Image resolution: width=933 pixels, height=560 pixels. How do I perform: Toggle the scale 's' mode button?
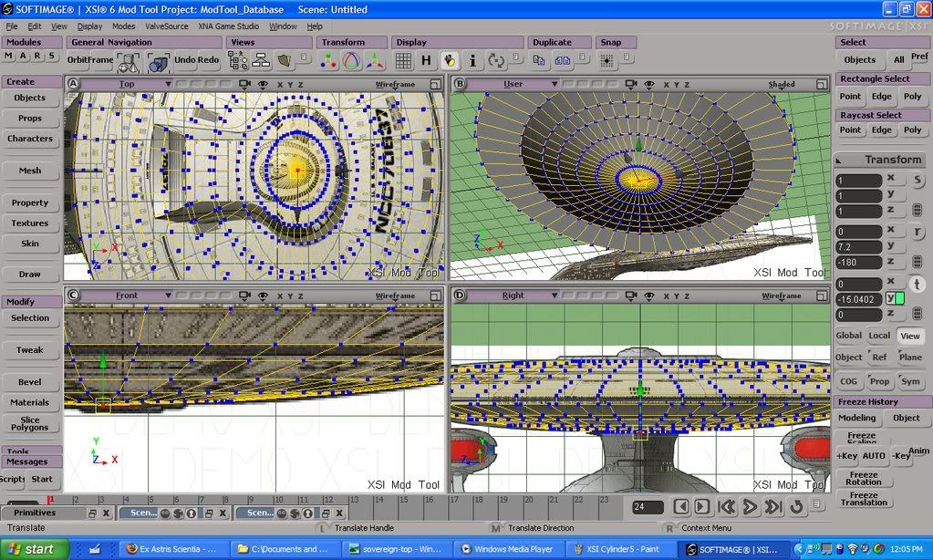coord(917,181)
